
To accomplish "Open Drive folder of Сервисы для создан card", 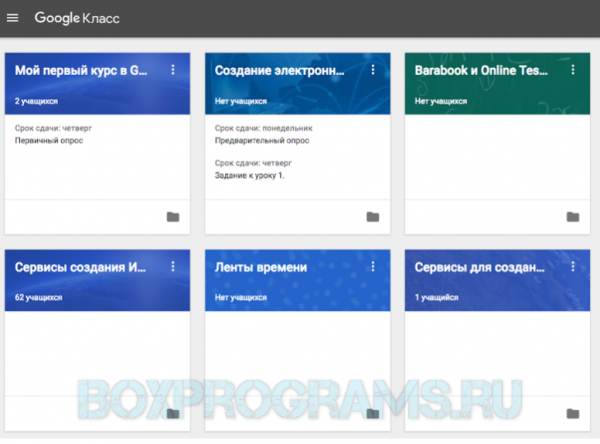I will point(573,414).
